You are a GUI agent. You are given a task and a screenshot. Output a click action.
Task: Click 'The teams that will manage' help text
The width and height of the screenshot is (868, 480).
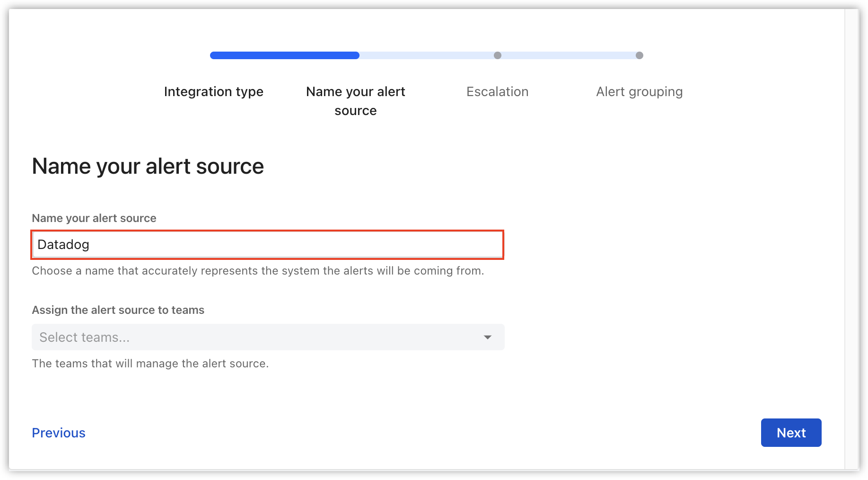coord(150,364)
